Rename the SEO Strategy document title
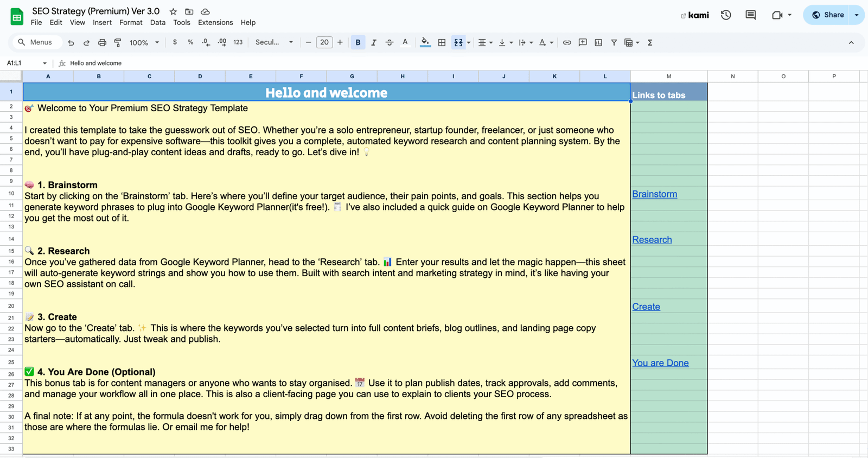 [x=96, y=11]
